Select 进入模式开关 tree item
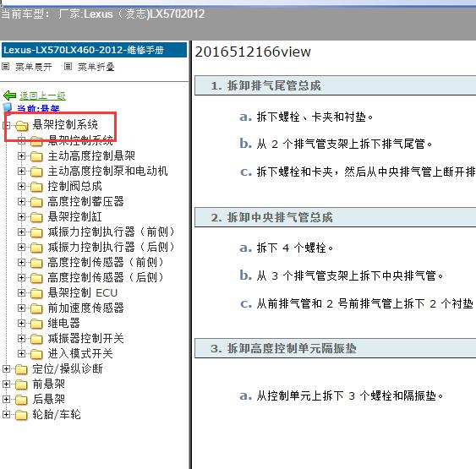This screenshot has height=469, width=476. point(80,353)
